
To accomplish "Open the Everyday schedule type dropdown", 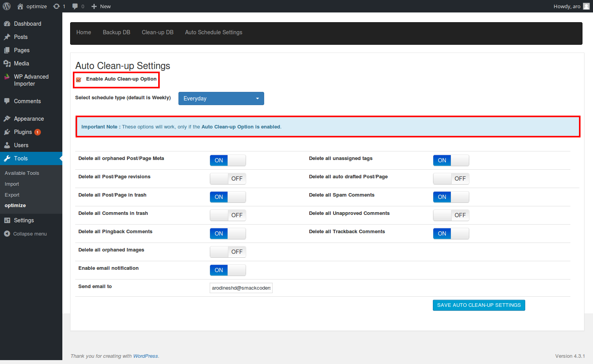I will pyautogui.click(x=221, y=98).
